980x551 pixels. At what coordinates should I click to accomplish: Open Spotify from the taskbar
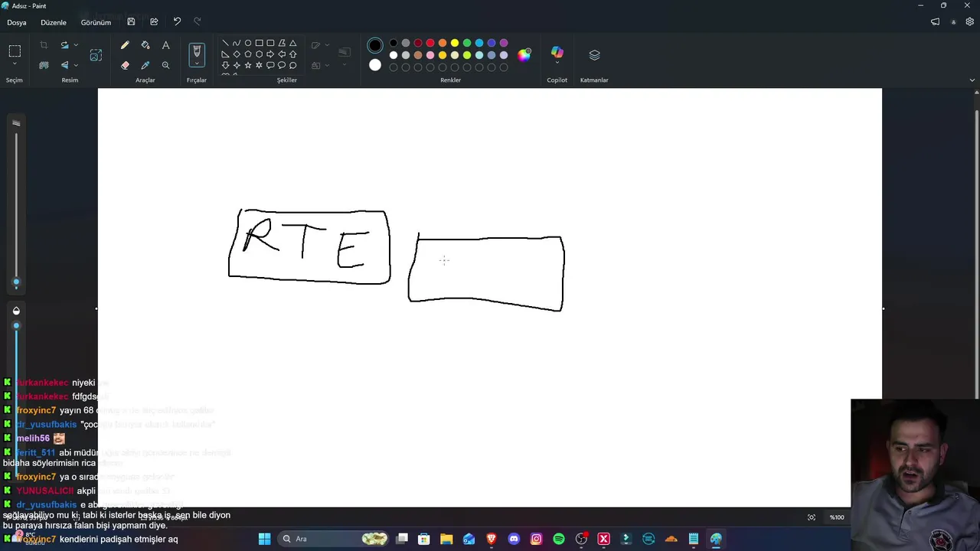559,539
